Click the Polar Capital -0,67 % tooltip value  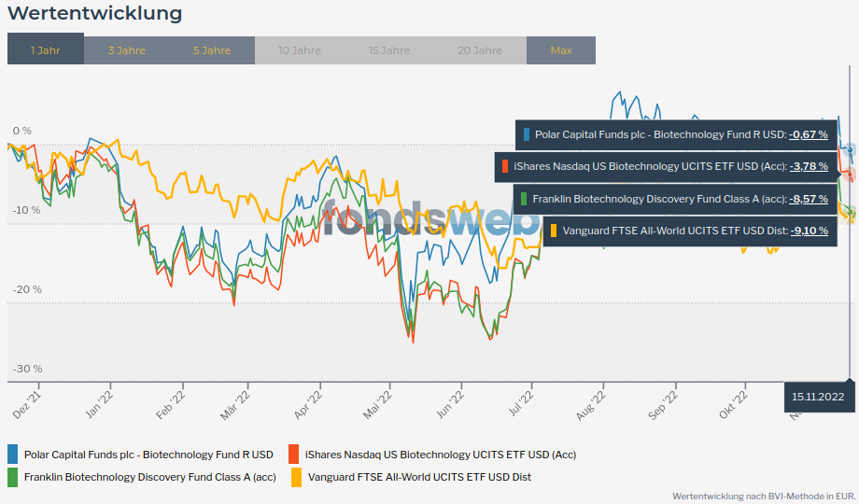(x=809, y=134)
